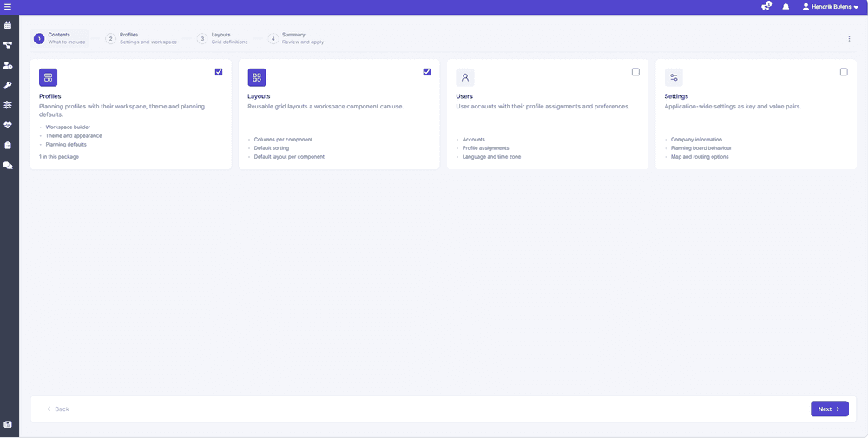
Task: Click the "Company information" list item
Action: tap(696, 140)
